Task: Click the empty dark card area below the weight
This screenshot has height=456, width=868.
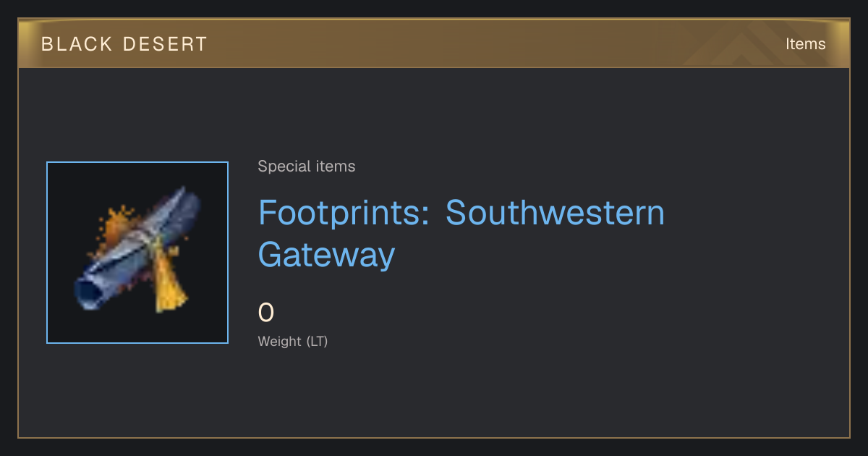Action: [434, 394]
